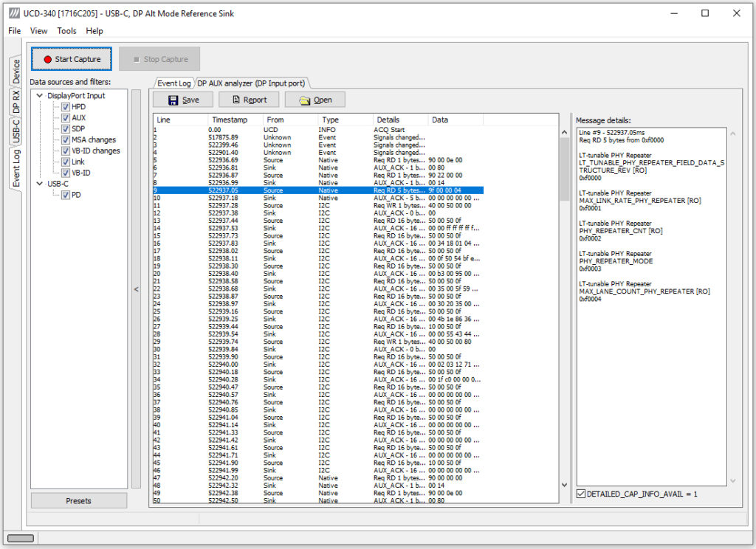Disable the MSA changes filter
Viewport: 756px width, 549px height.
[66, 139]
